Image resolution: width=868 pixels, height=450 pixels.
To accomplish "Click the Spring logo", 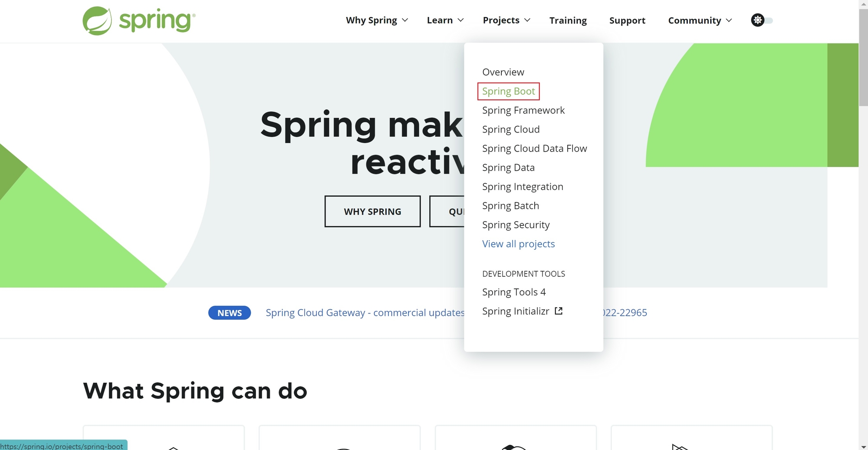I will (x=139, y=20).
